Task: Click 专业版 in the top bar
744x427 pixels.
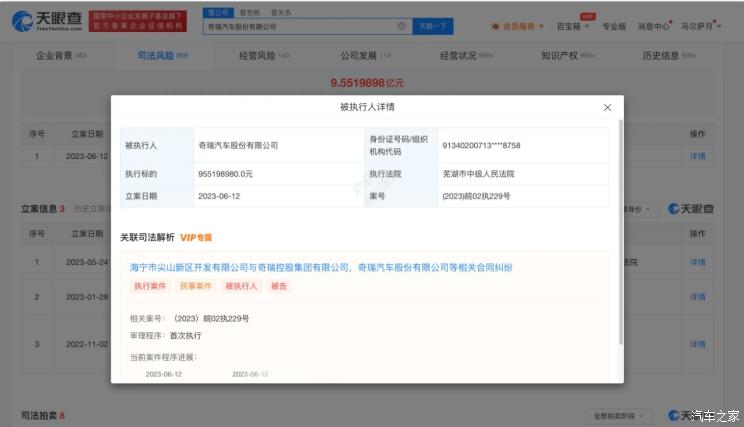Action: point(614,26)
